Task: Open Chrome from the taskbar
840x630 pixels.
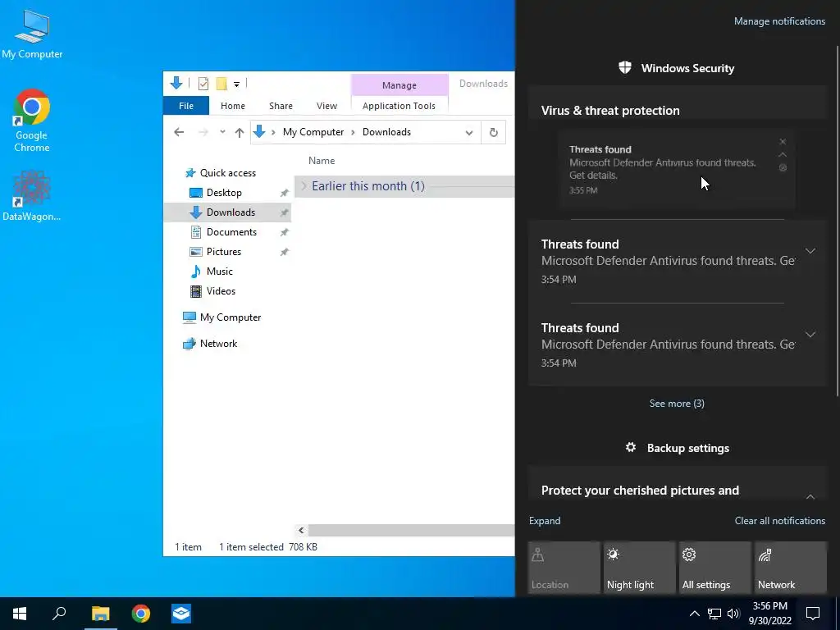Action: click(141, 614)
